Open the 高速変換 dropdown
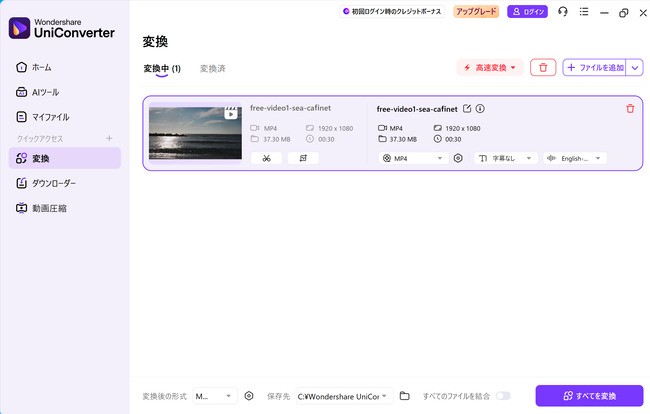The height and width of the screenshot is (414, 650). coord(490,68)
